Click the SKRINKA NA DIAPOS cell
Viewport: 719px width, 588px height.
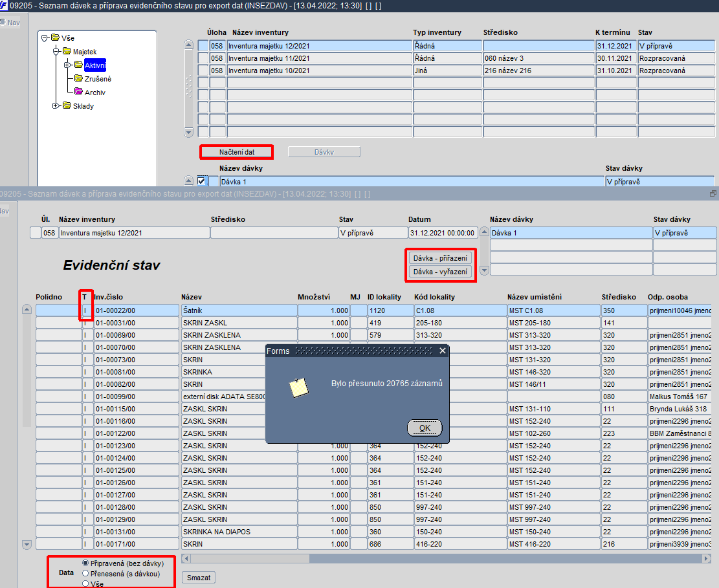pos(239,532)
